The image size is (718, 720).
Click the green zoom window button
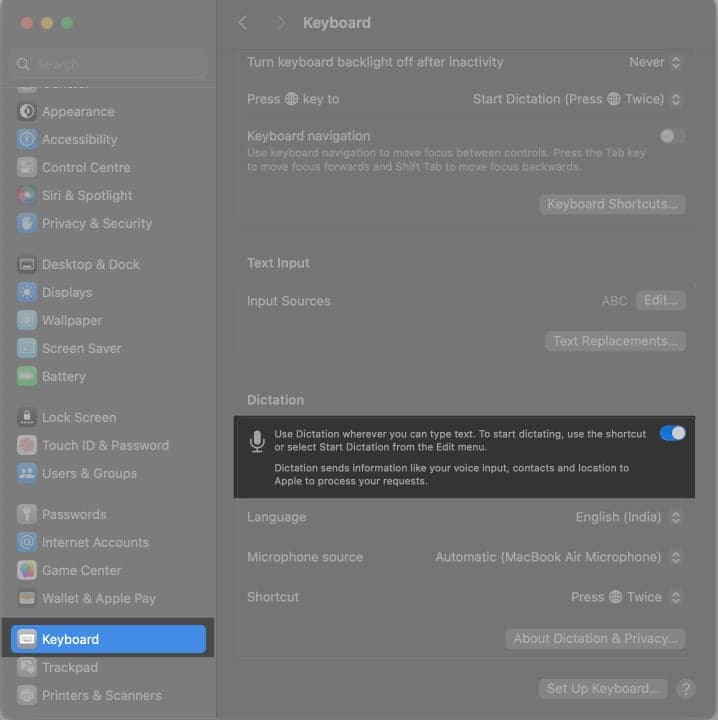coord(67,23)
